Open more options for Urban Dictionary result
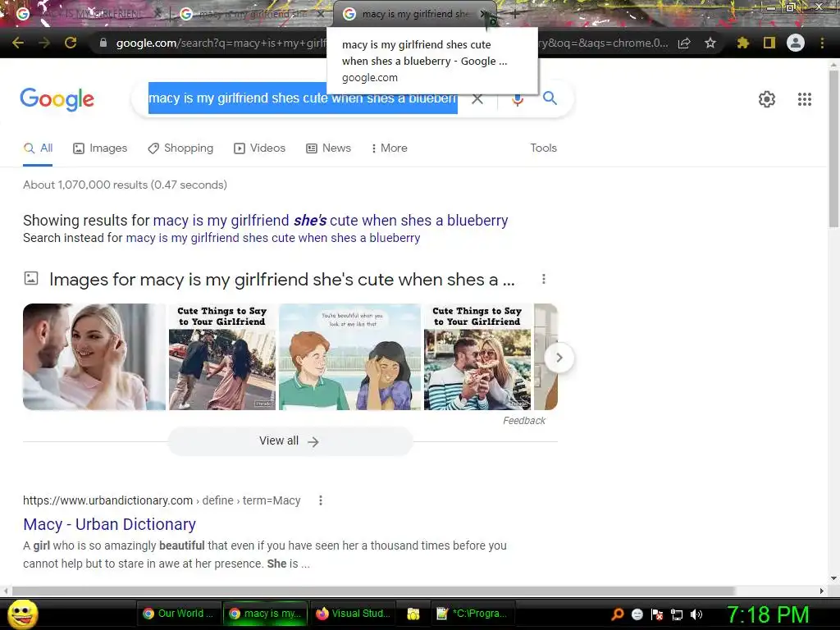Viewport: 840px width, 630px height. (321, 500)
